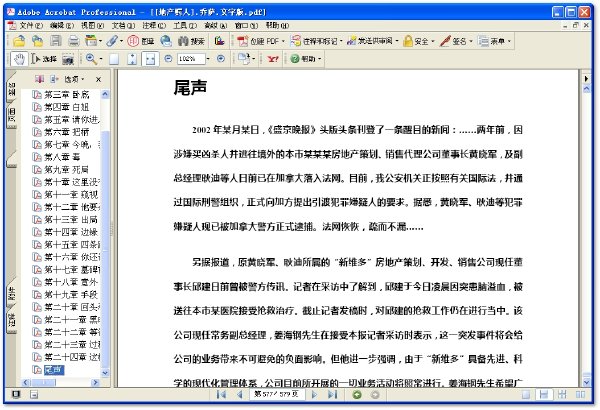
Task: Click the organizer icon with dropdown
Action: point(93,41)
